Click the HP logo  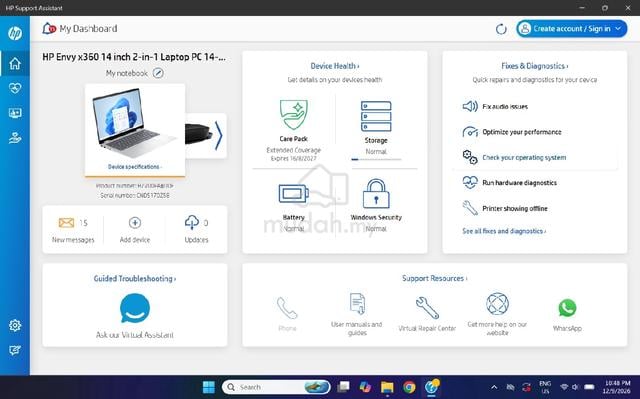(15, 33)
